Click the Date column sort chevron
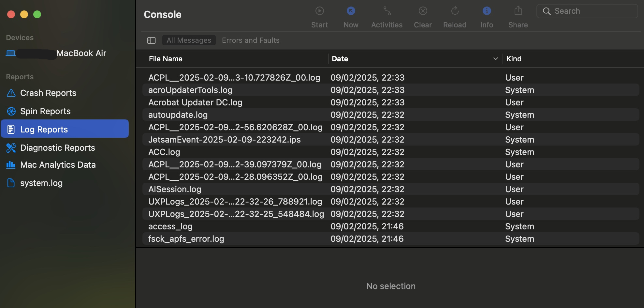The height and width of the screenshot is (308, 644). 496,59
